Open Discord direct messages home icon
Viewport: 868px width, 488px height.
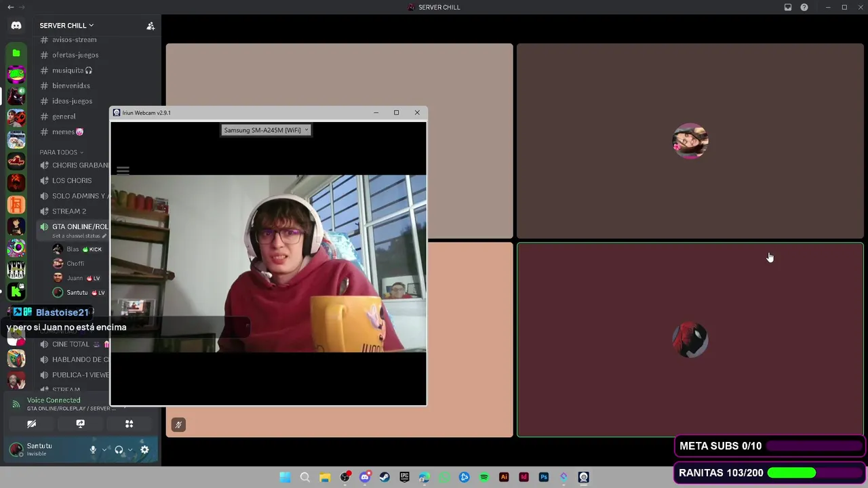tap(16, 26)
